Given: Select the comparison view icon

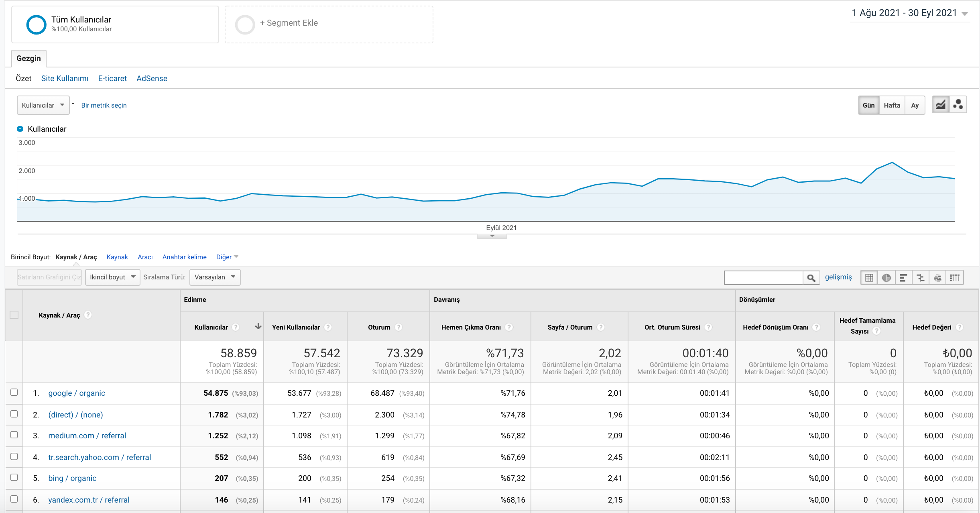Looking at the screenshot, I should pyautogui.click(x=921, y=277).
